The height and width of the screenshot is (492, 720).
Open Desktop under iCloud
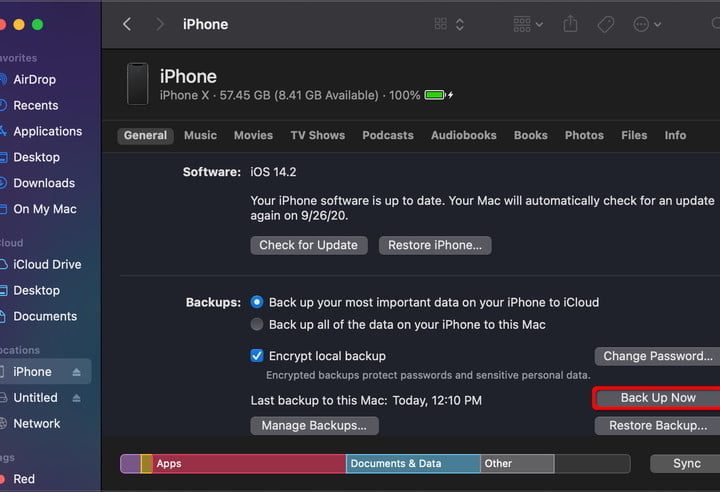(x=36, y=290)
